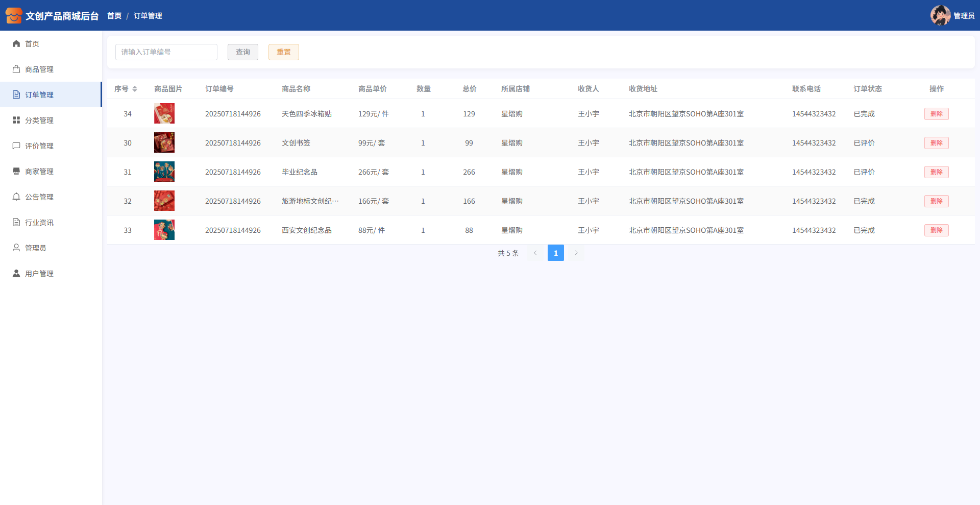The image size is (980, 505).
Task: Sort the table by the 序号 column arrows
Action: 135,89
